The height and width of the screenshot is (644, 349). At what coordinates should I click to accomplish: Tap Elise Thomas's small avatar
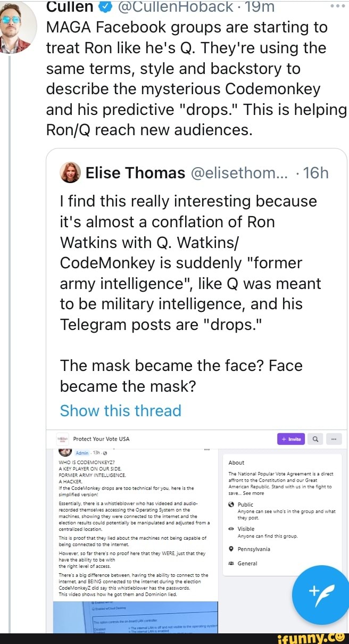coord(72,172)
